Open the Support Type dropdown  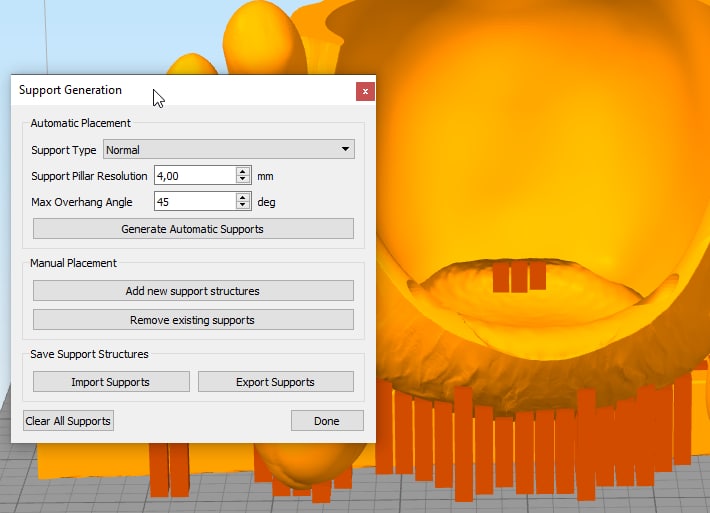pyautogui.click(x=229, y=149)
